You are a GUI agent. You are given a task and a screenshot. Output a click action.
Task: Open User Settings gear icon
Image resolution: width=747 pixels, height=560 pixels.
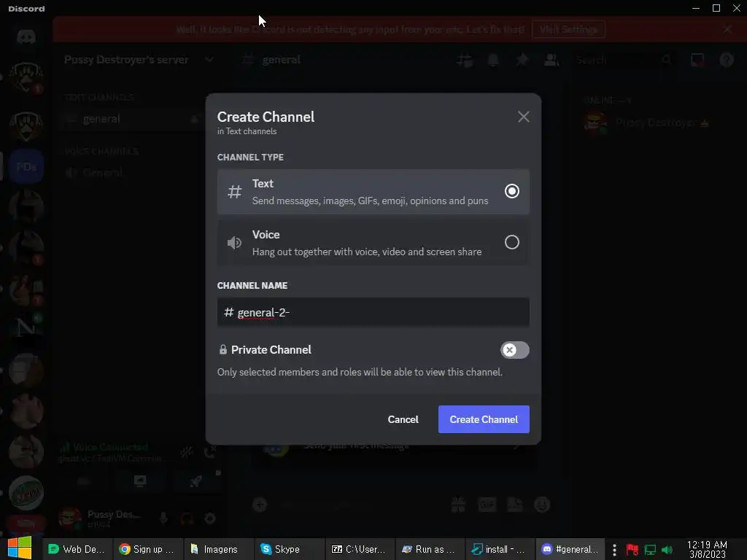209,518
